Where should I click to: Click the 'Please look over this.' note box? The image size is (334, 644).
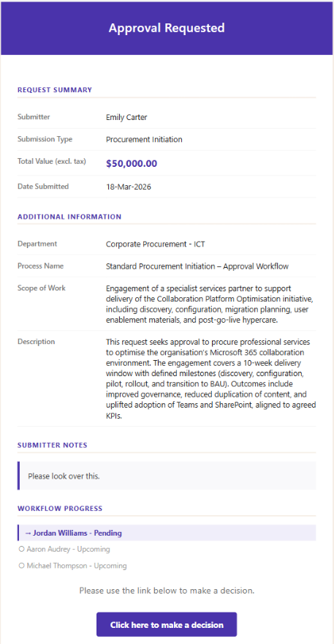167,476
